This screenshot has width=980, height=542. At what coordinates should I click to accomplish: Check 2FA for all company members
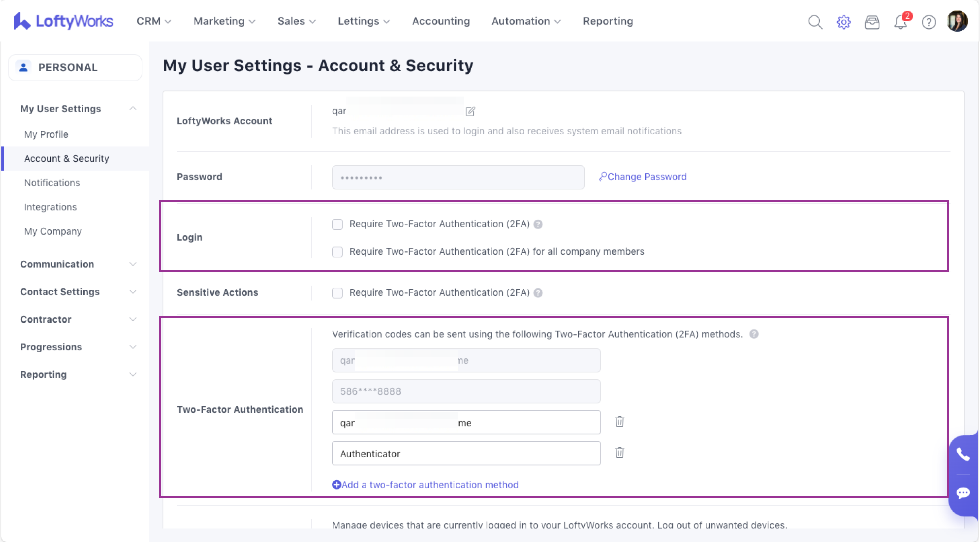pos(337,252)
